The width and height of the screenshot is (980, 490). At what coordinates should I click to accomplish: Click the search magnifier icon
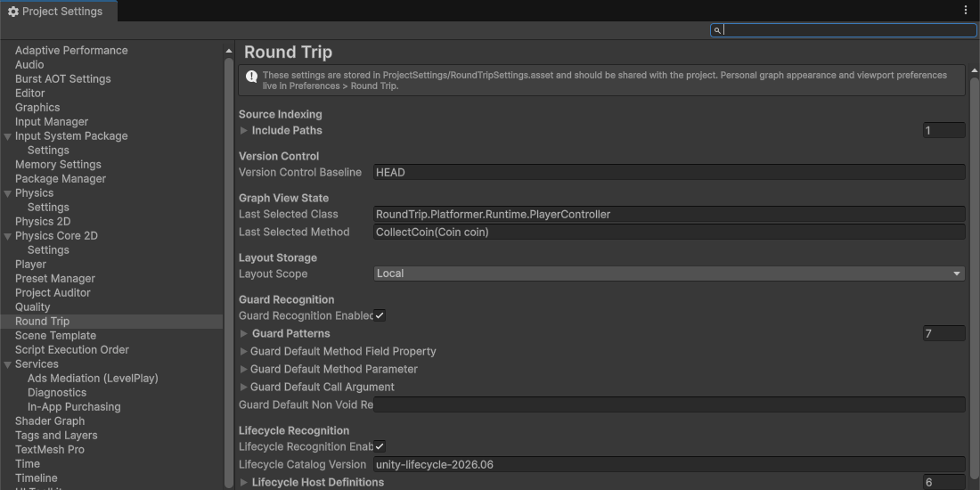point(717,30)
